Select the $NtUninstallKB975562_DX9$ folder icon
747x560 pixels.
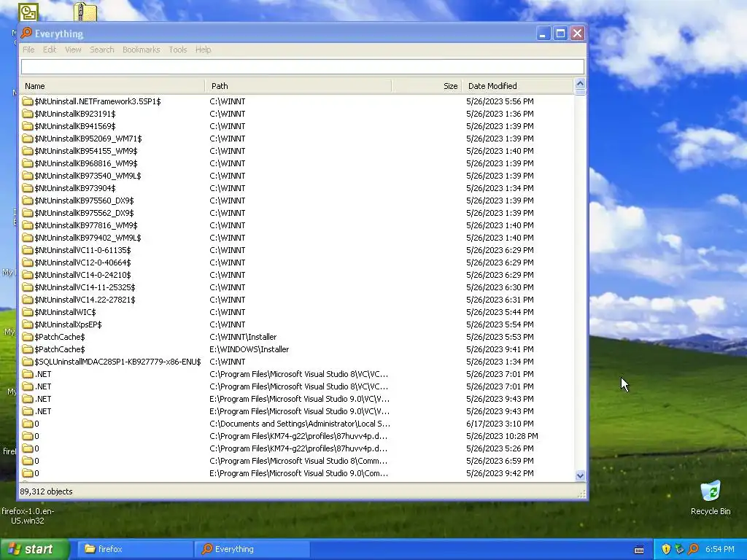click(28, 213)
